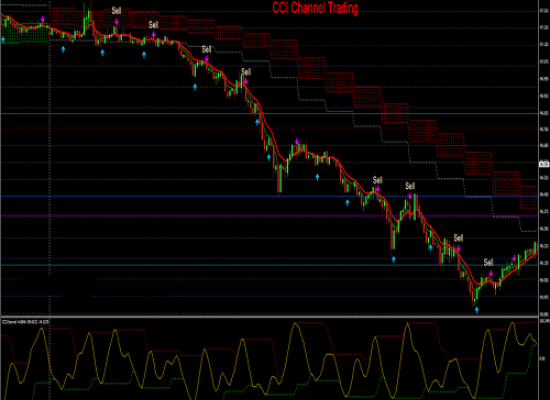This screenshot has height=400, width=550.
Task: Select the thick dark blue horizontal line mid-chart
Action: [269, 196]
